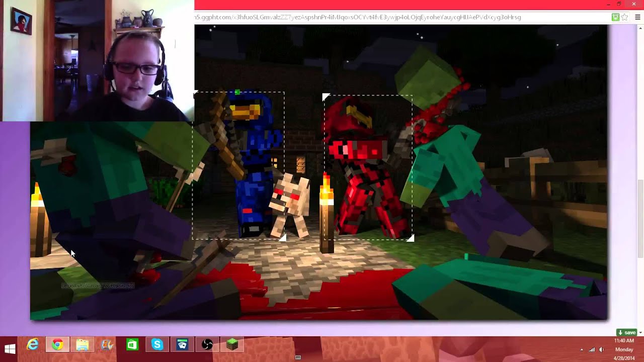Open the Chrome customize menu
The image size is (644, 362).
(x=637, y=17)
